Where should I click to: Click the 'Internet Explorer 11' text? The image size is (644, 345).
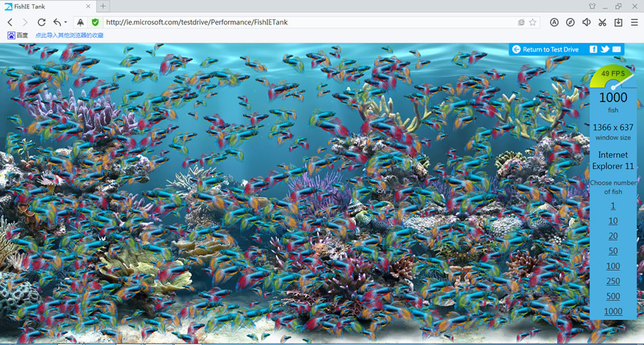pyautogui.click(x=613, y=160)
